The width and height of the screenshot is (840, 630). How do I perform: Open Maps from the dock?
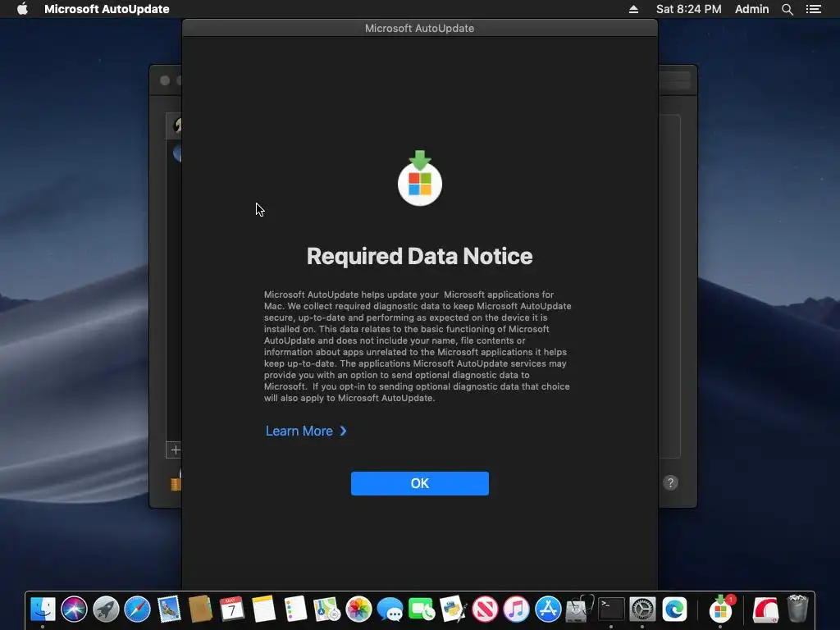tap(326, 609)
